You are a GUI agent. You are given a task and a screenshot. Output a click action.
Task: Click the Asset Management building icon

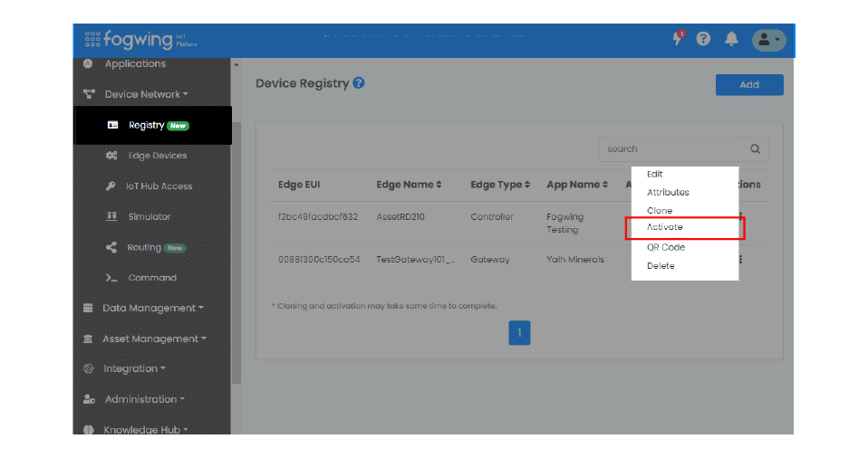(x=88, y=339)
